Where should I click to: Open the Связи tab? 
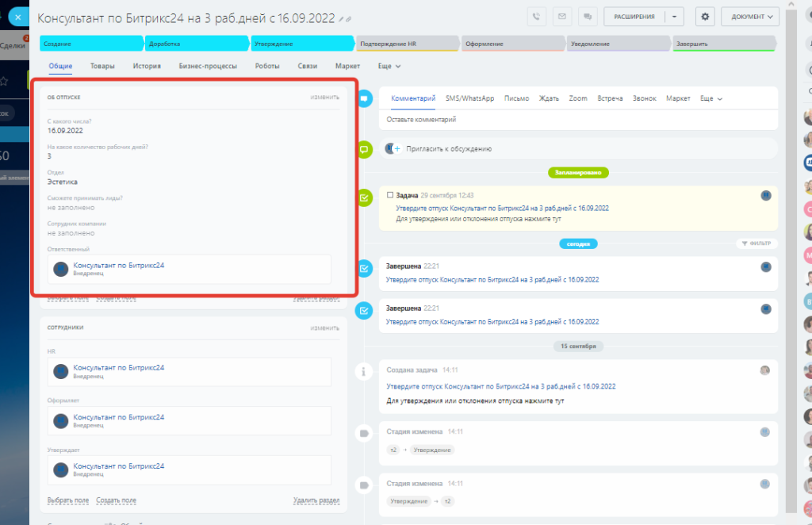[x=307, y=67]
